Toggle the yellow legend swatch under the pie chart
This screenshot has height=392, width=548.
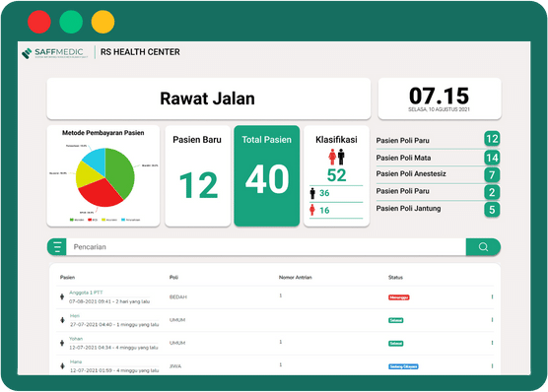click(x=103, y=220)
